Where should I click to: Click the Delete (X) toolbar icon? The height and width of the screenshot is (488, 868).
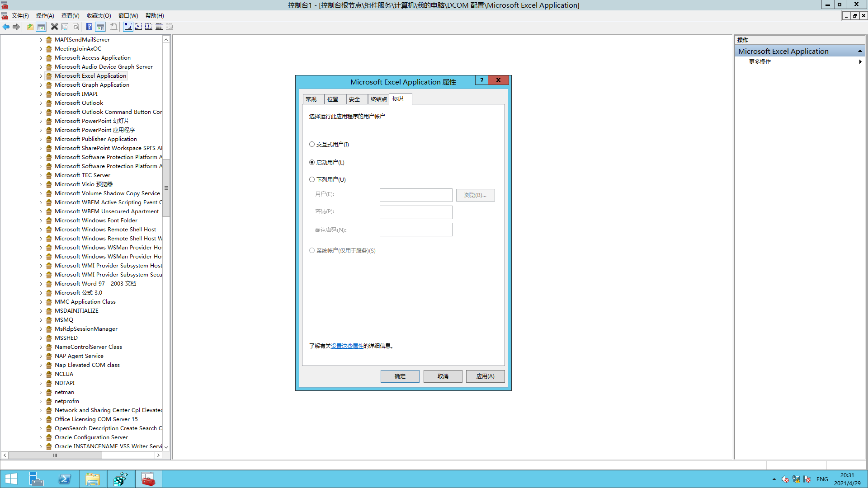click(54, 27)
